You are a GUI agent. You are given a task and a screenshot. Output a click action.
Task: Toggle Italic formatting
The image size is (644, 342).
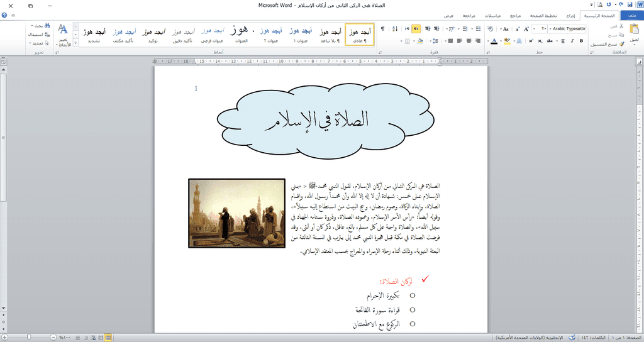[x=572, y=41]
